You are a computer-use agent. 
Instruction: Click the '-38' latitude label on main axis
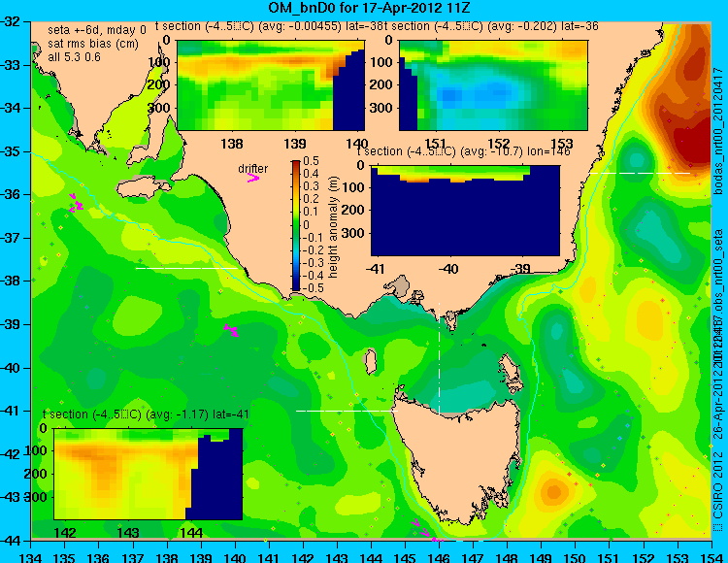click(10, 281)
